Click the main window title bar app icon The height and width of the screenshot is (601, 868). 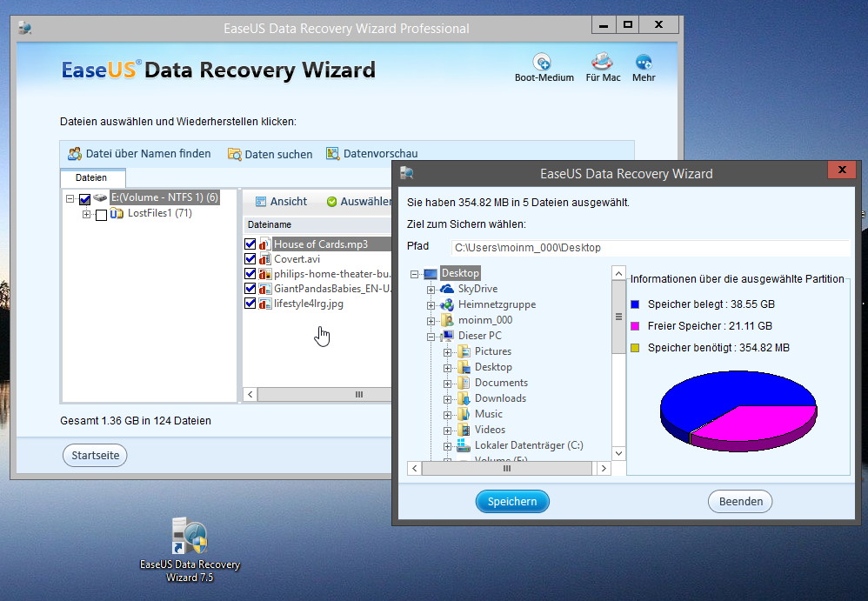coord(24,28)
